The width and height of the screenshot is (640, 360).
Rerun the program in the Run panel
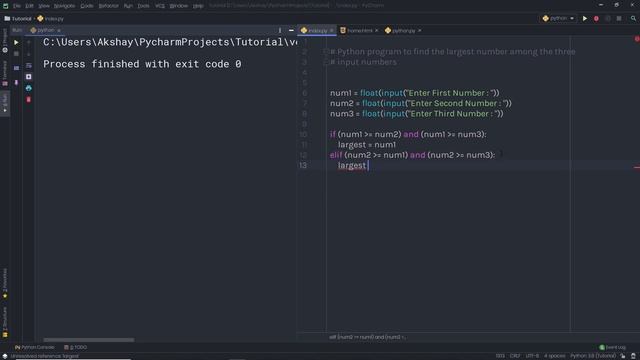16,42
